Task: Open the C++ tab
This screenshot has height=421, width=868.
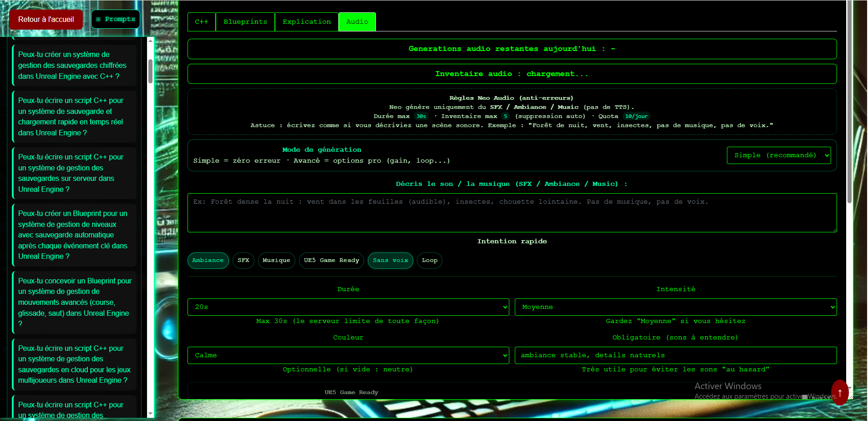Action: pos(202,21)
